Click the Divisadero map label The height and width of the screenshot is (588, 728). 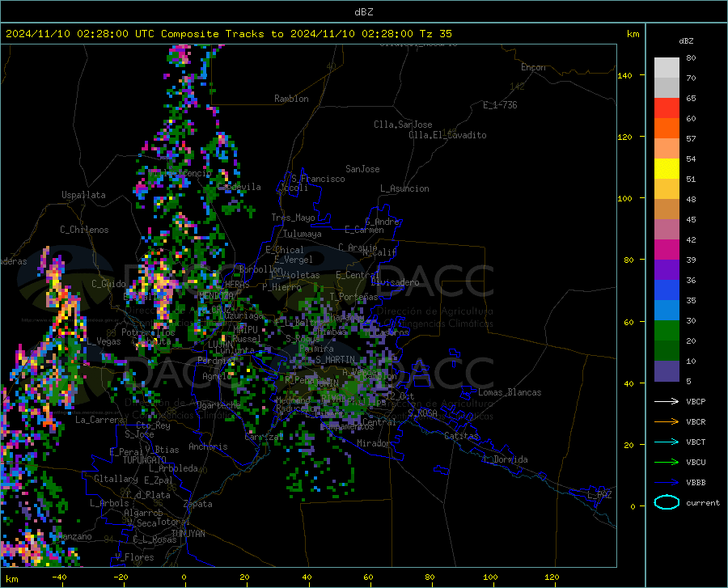[395, 282]
